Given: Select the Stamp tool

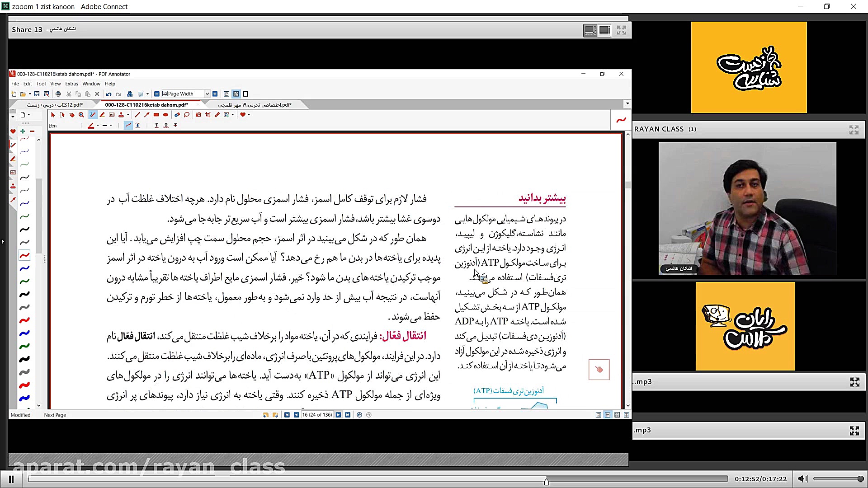Looking at the screenshot, I should tap(121, 115).
